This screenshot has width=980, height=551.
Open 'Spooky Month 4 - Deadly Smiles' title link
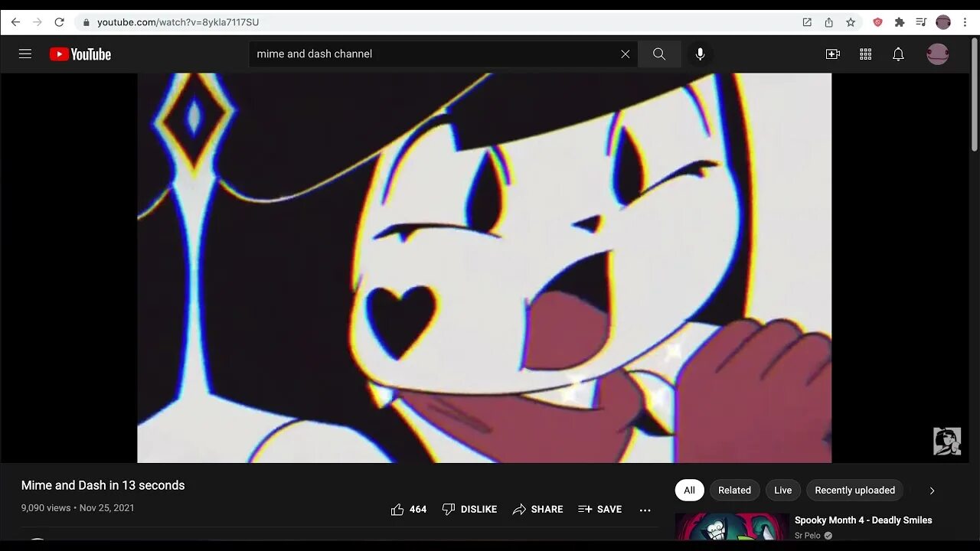(863, 520)
